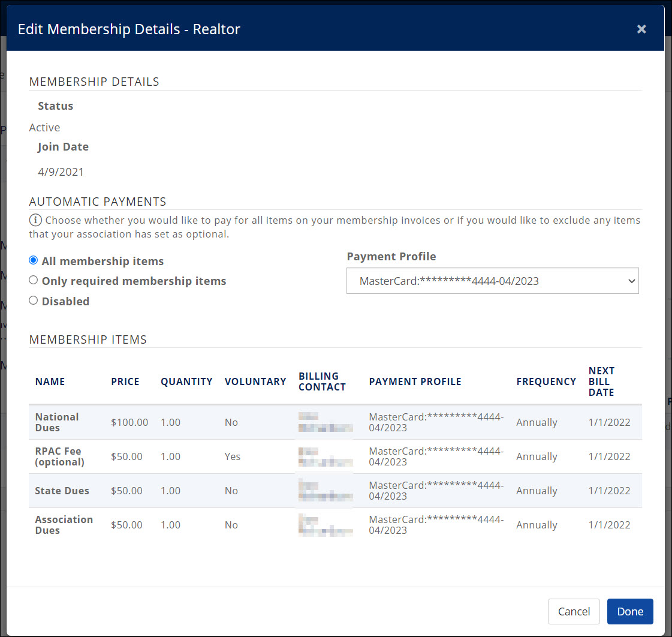Screen dimensions: 672x637
Task: Choose the Disabled automatic payments option
Action: coord(34,301)
